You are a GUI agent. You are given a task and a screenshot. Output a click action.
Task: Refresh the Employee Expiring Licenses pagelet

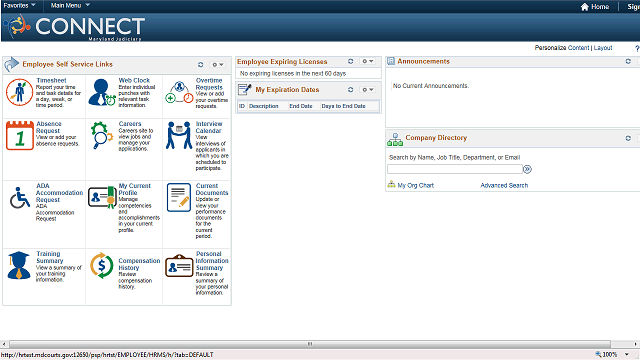point(350,61)
